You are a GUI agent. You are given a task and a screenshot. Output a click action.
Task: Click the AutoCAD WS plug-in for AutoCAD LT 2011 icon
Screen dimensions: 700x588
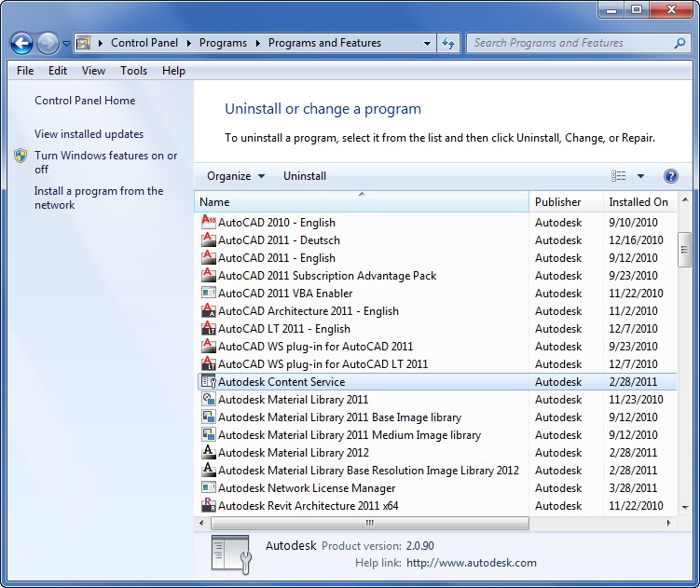tap(209, 363)
